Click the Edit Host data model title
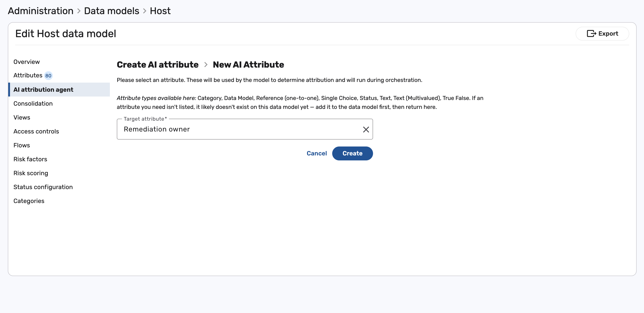 click(66, 33)
